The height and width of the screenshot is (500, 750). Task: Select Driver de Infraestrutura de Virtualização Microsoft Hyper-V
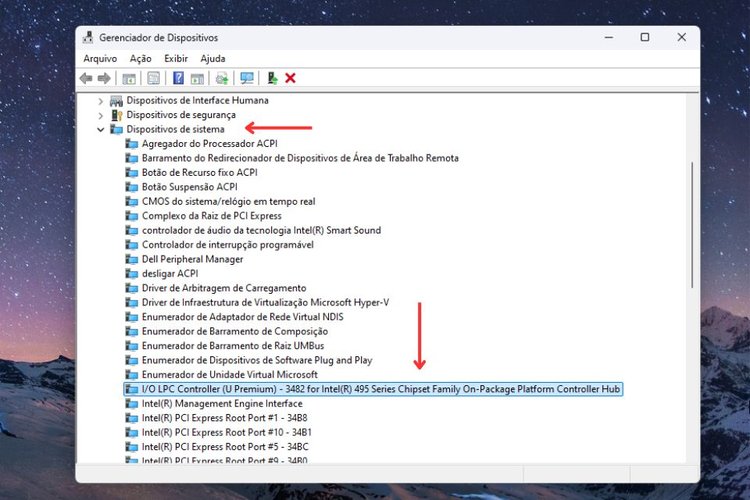click(x=265, y=302)
